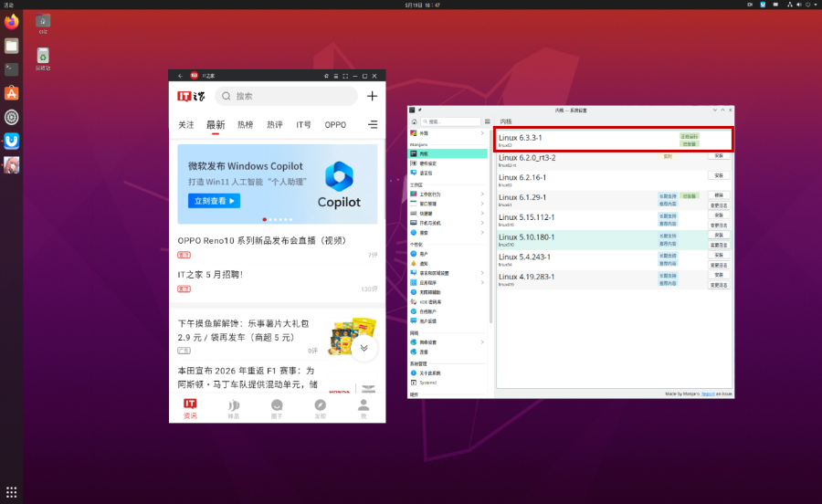The width and height of the screenshot is (822, 504).
Task: Click the double-chevron floating button in IT之家
Action: 364,348
